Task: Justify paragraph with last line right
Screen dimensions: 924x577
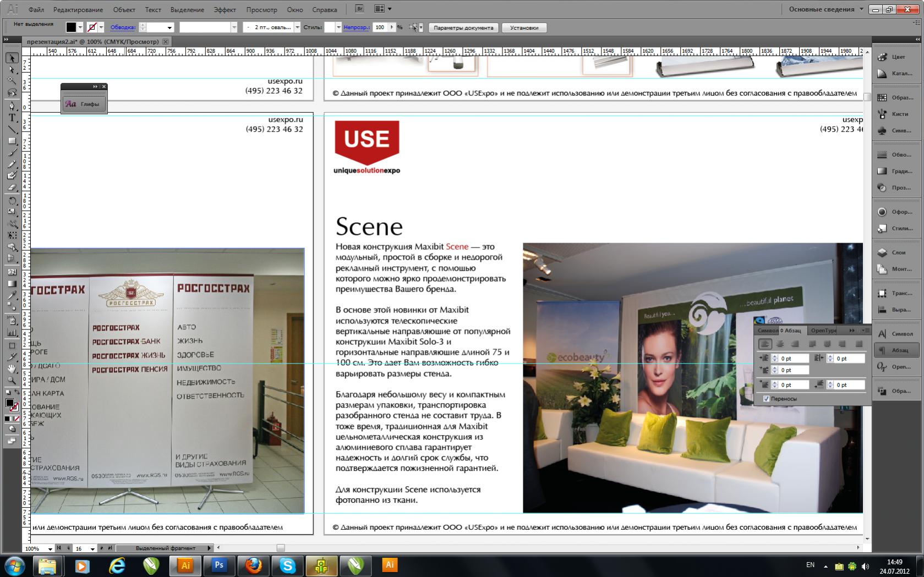Action: pos(842,344)
